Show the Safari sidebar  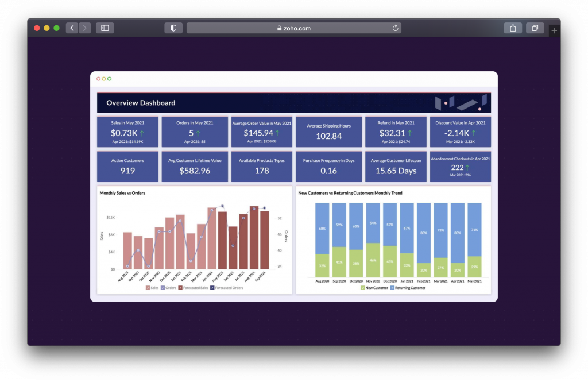(105, 28)
